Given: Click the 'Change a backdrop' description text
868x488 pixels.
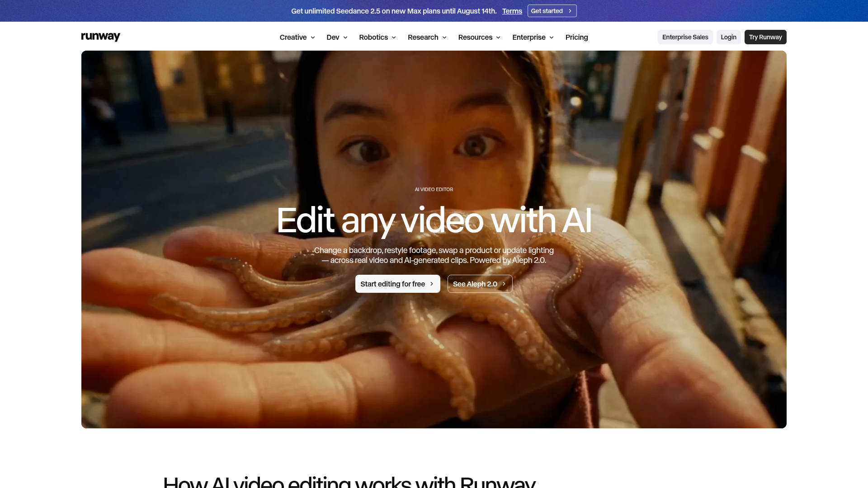Looking at the screenshot, I should (434, 255).
